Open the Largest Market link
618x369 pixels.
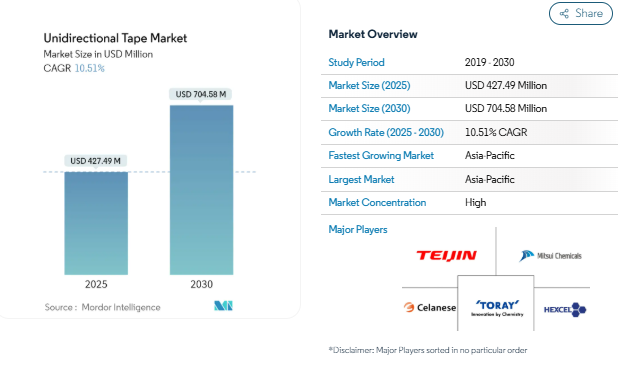click(x=361, y=180)
